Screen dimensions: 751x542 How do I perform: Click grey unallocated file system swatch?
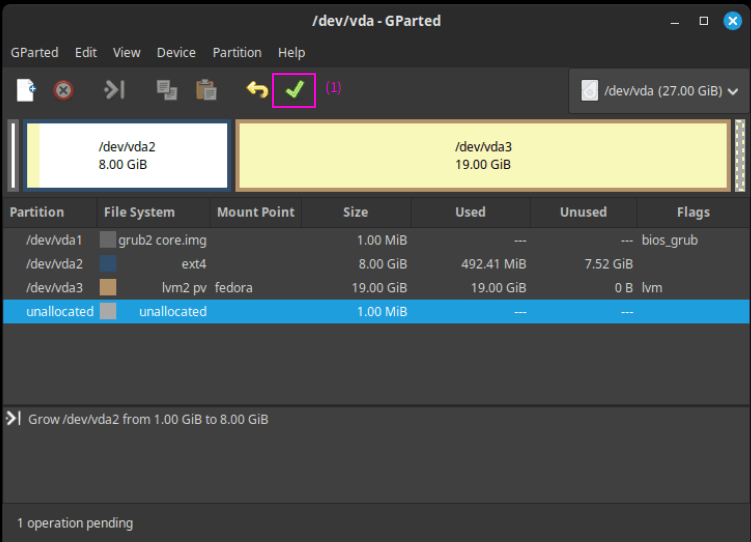(108, 311)
